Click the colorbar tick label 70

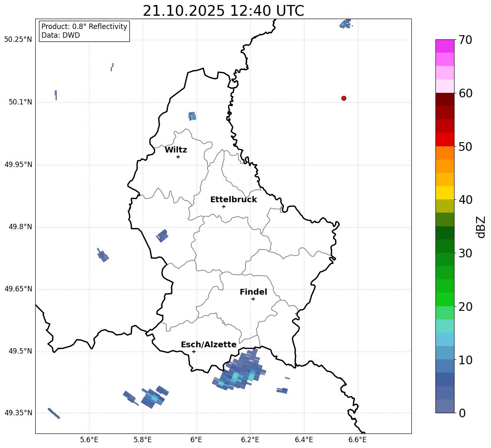tap(465, 40)
